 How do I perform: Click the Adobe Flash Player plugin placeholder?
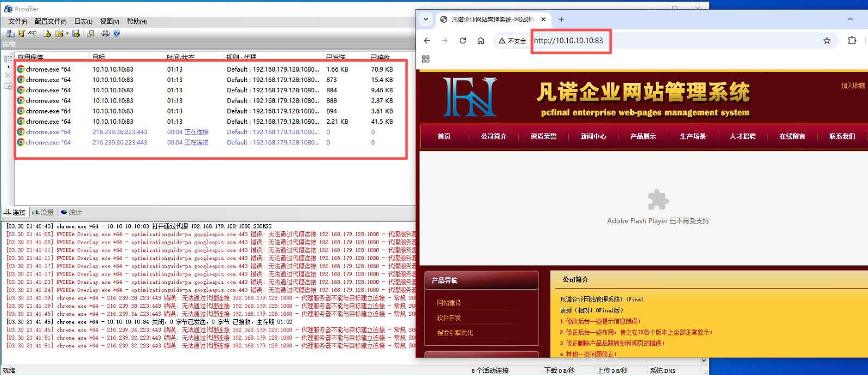658,207
